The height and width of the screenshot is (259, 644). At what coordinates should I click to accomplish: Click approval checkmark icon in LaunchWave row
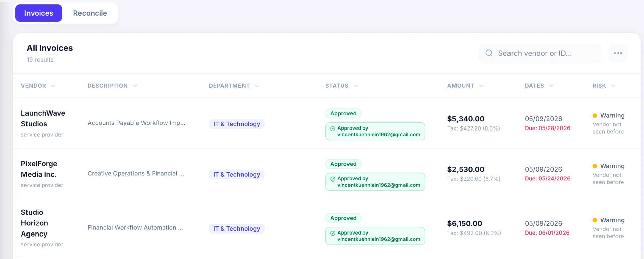click(333, 128)
